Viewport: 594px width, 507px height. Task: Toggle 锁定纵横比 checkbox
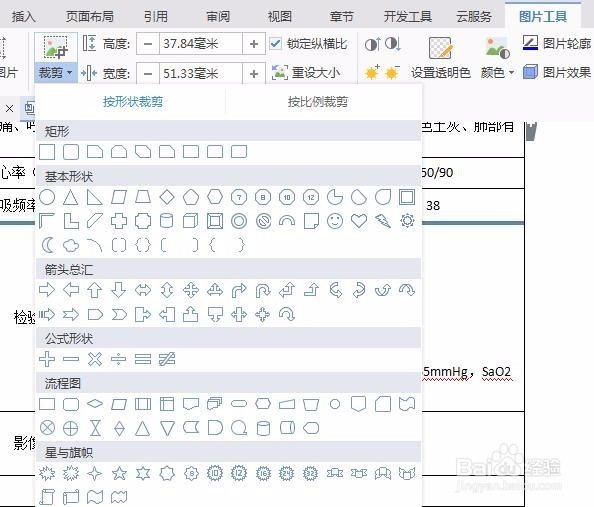tap(275, 44)
